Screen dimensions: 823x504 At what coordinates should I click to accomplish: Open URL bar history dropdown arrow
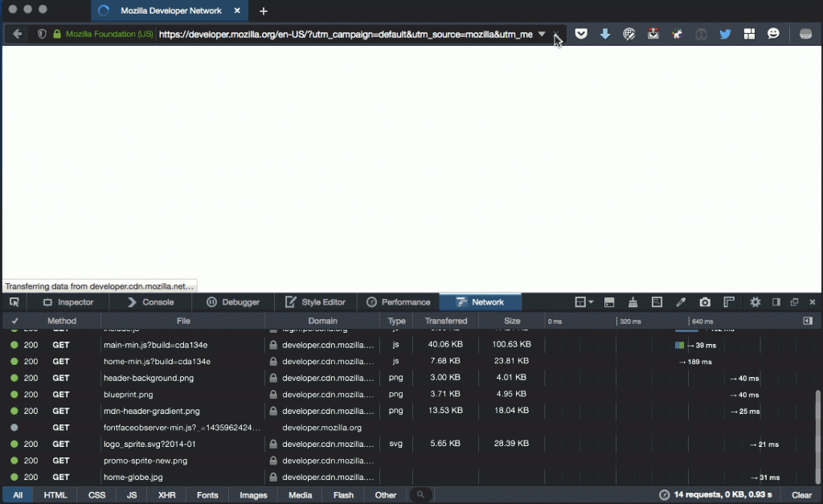pyautogui.click(x=542, y=34)
